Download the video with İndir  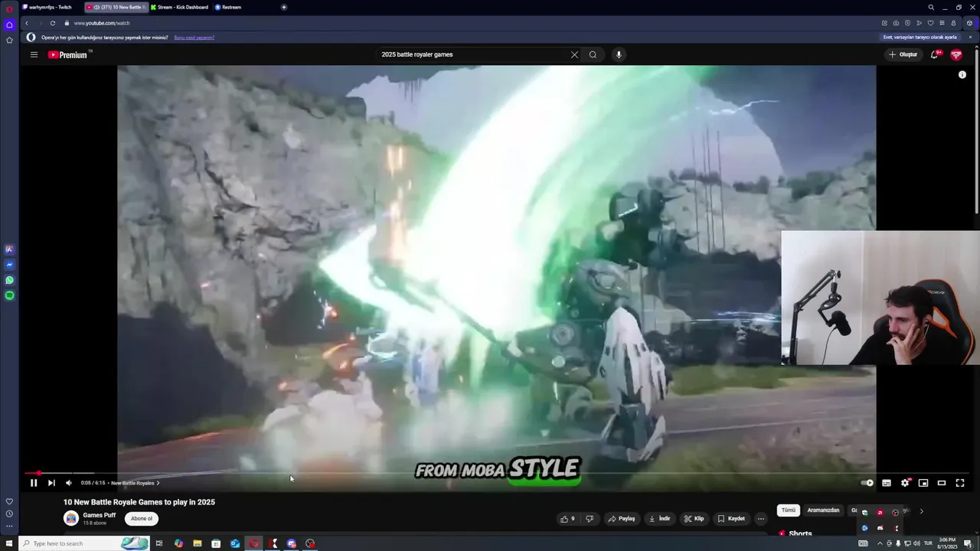[x=659, y=519]
